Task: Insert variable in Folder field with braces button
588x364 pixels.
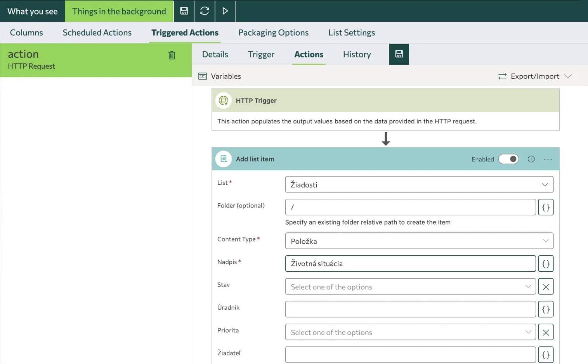Action: click(546, 207)
